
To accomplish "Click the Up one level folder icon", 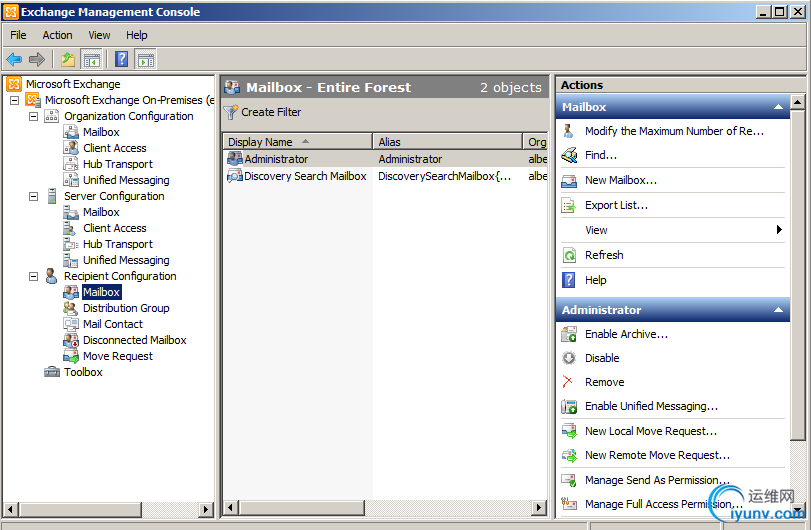I will pyautogui.click(x=68, y=59).
